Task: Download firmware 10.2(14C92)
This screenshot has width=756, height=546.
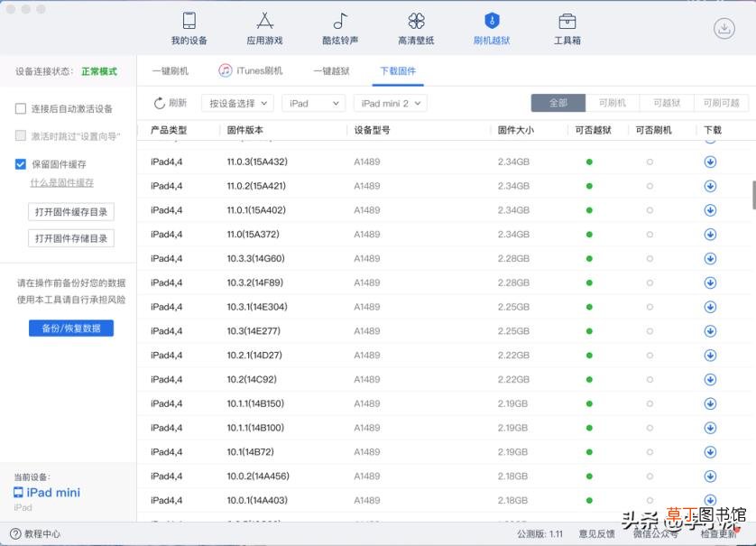Action: 710,380
